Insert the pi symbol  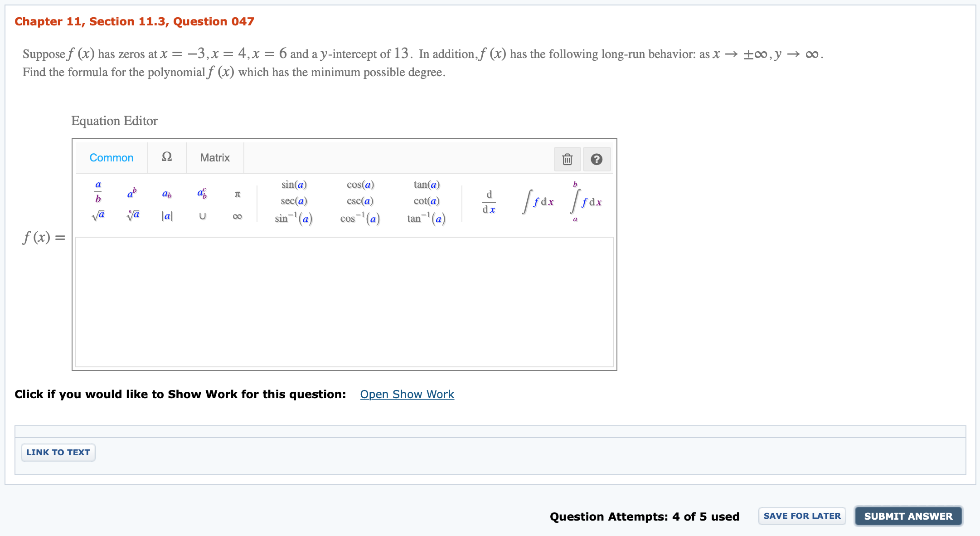(x=238, y=194)
